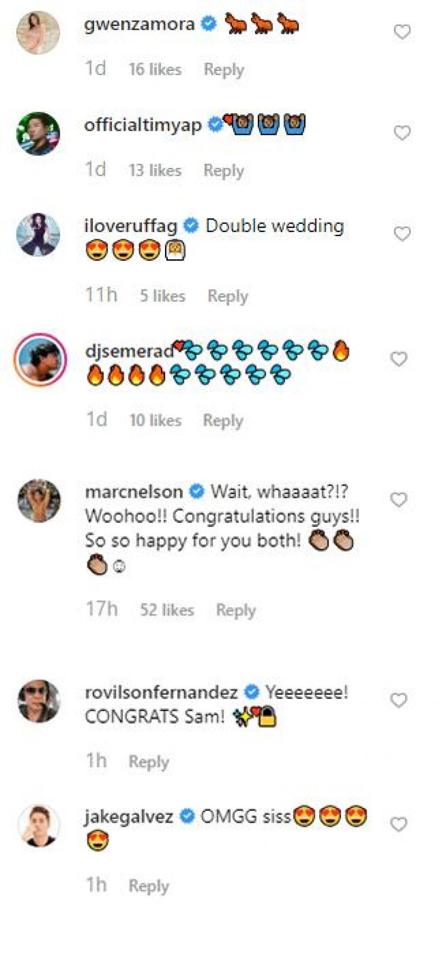
Task: Open officialtimyap's profile avatar
Action: click(x=38, y=133)
